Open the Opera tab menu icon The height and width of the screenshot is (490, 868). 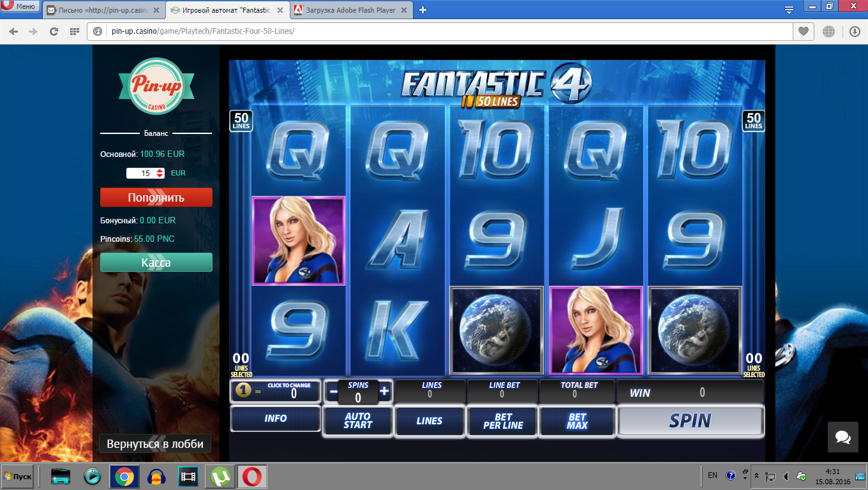point(789,10)
